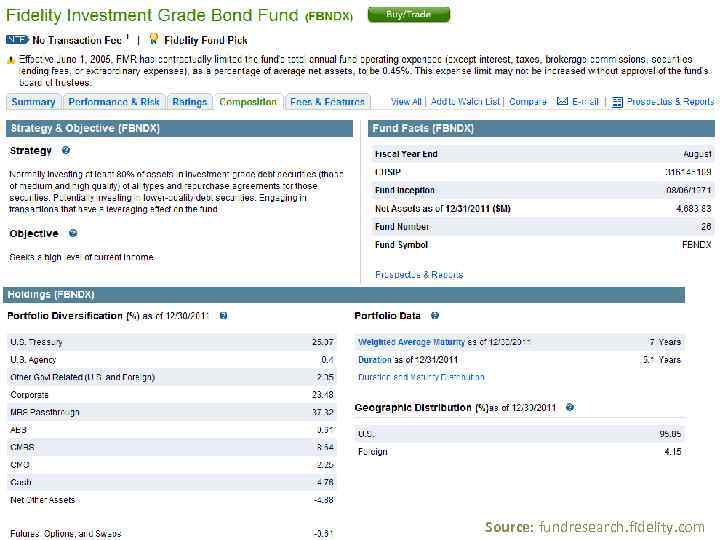Click the MBS Passthrough row
This screenshot has width=720, height=540.
pos(172,412)
